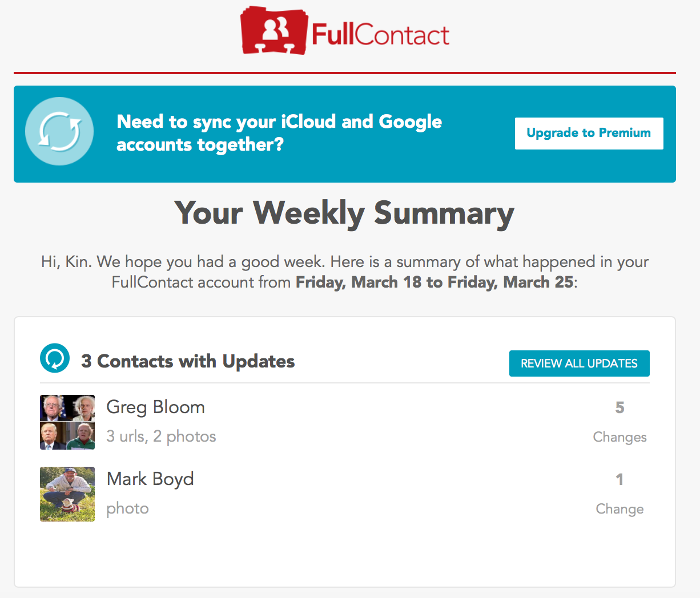Click the teal refresh icon beside Contacts with Updates
This screenshot has width=700, height=598.
(55, 358)
